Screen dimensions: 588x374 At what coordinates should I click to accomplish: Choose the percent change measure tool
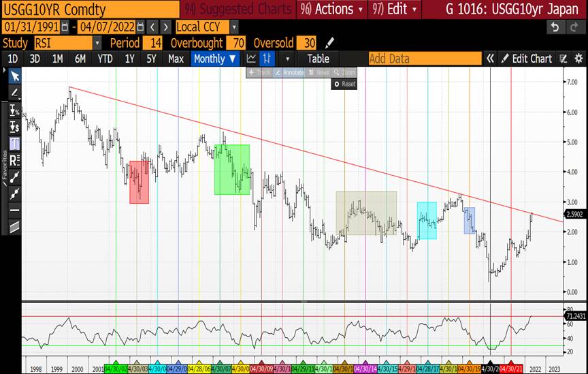point(14,110)
